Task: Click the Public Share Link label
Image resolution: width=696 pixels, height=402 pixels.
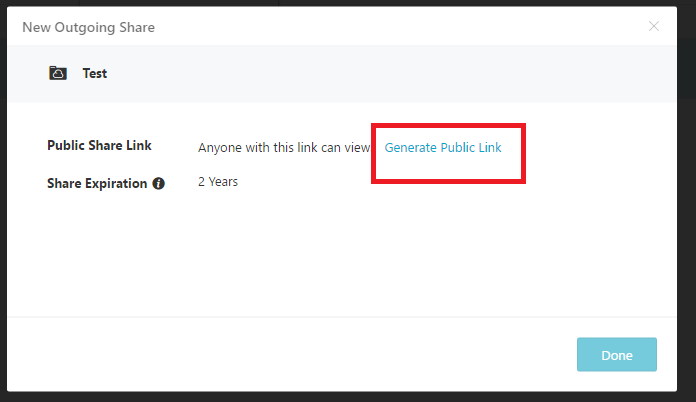Action: point(99,146)
